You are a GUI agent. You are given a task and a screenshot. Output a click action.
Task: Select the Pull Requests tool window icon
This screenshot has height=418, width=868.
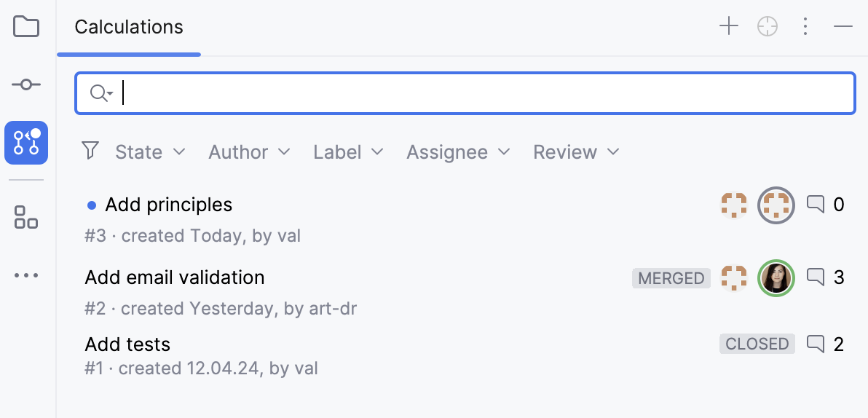coord(26,143)
